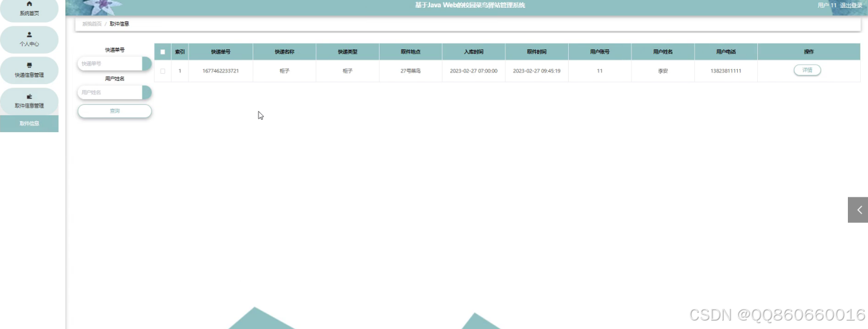The width and height of the screenshot is (868, 329).
Task: Click the 李安 user name cell
Action: click(663, 71)
